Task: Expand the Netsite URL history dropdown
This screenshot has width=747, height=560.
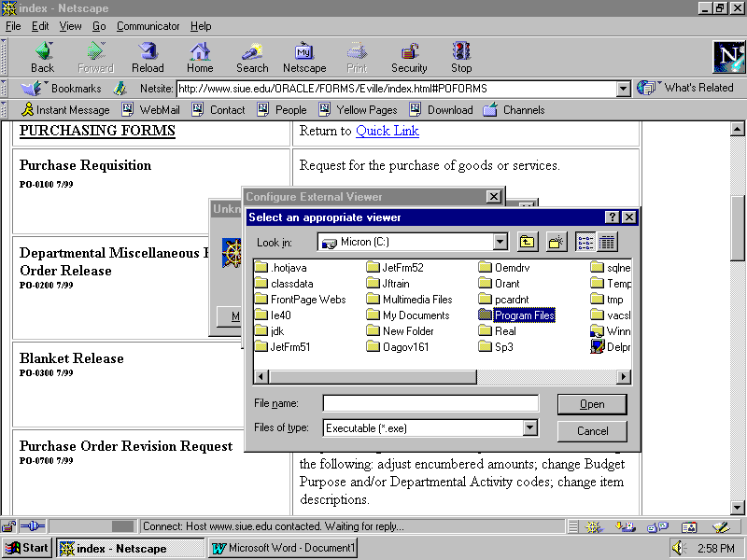Action: (624, 89)
